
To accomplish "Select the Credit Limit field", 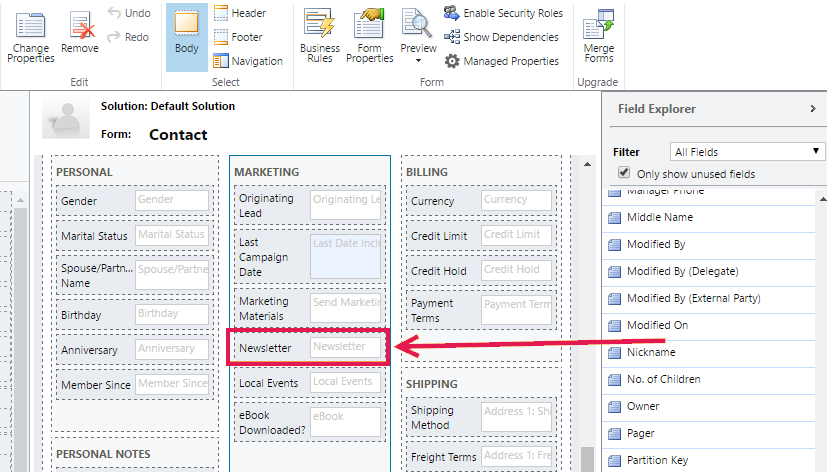I will point(482,235).
